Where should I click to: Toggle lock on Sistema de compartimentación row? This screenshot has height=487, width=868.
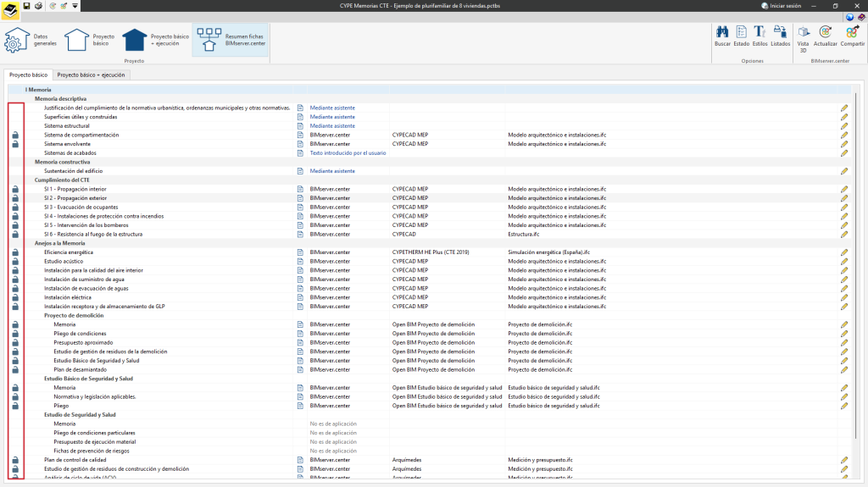pyautogui.click(x=15, y=135)
